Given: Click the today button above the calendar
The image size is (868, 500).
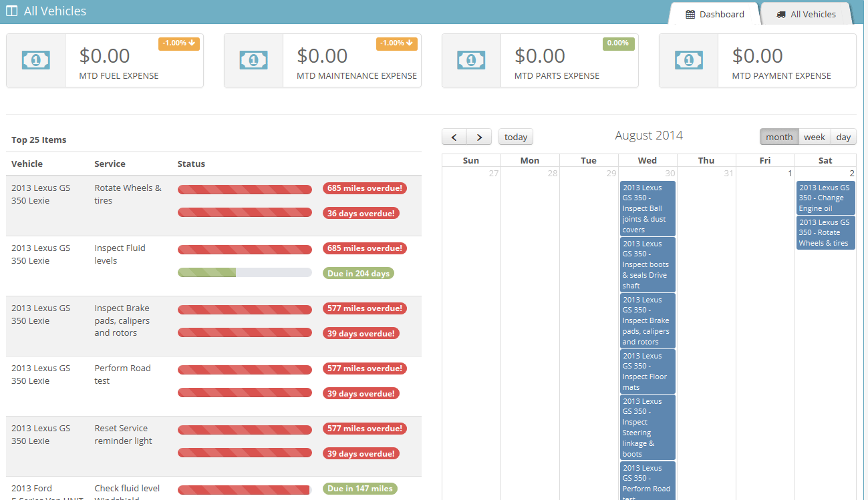Looking at the screenshot, I should [x=515, y=136].
